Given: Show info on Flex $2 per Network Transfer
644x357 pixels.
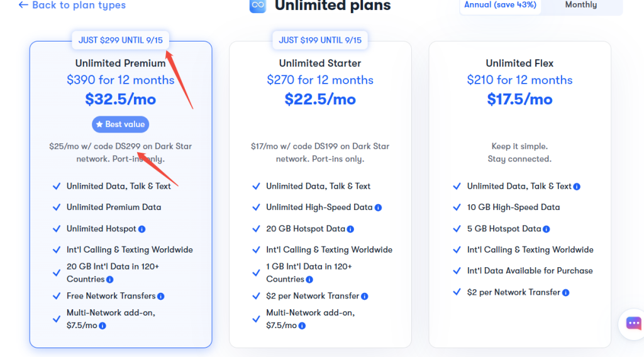Looking at the screenshot, I should click(565, 292).
